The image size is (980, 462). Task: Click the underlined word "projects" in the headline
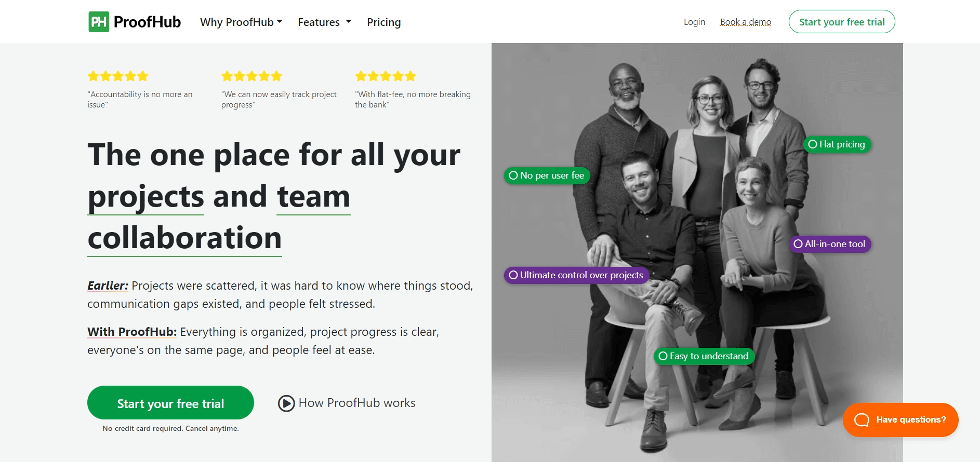(x=146, y=197)
